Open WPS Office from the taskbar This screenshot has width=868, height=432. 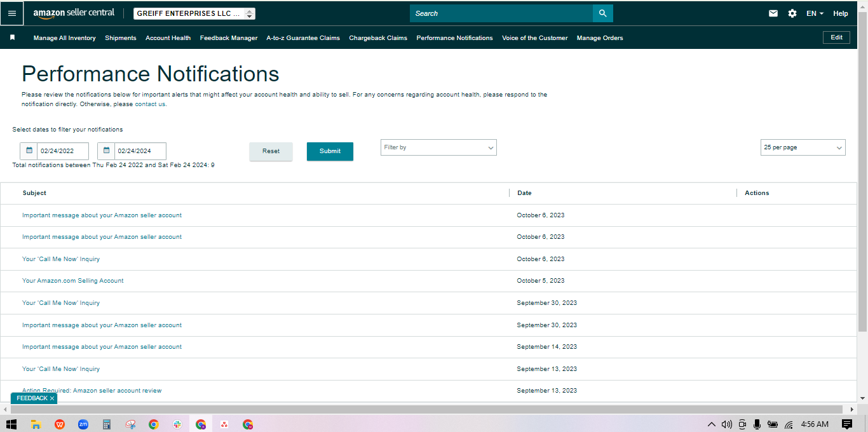click(60, 424)
